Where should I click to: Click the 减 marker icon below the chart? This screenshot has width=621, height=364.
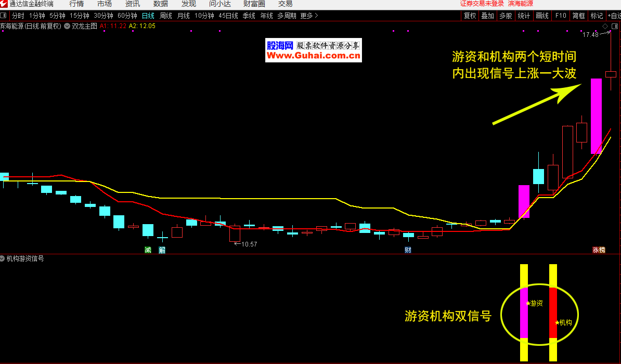click(148, 250)
